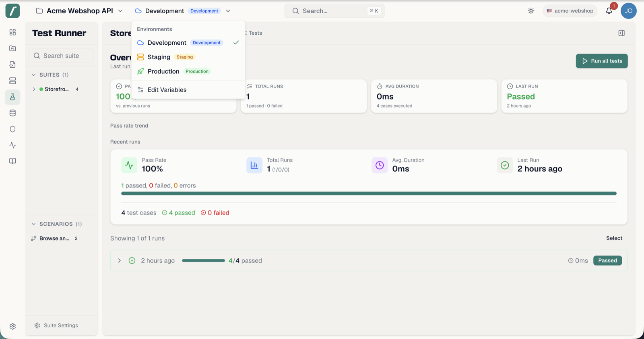
Task: Open the monitoring activity pulse icon
Action: [x=12, y=145]
